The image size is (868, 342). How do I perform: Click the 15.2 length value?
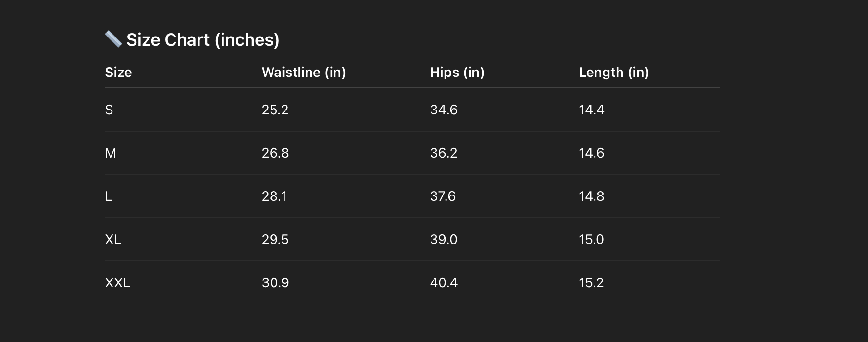coord(591,283)
